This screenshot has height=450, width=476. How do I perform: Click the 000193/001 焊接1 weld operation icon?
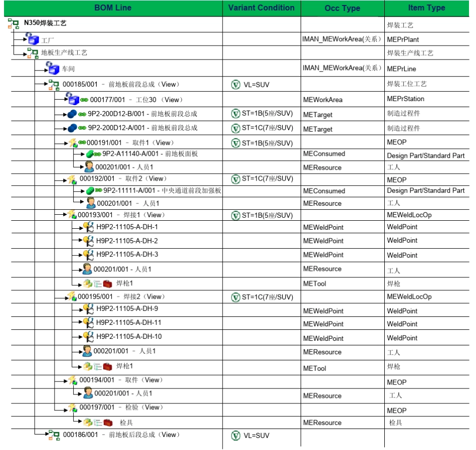[x=72, y=214]
